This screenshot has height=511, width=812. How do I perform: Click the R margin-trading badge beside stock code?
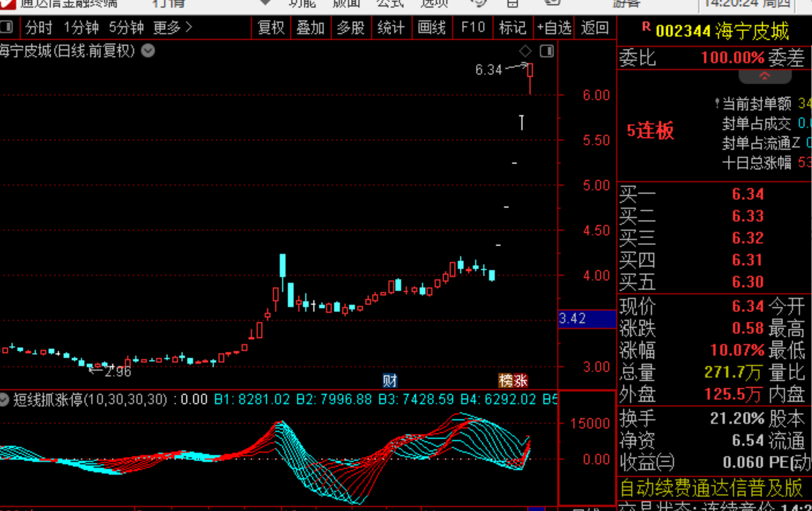(646, 27)
